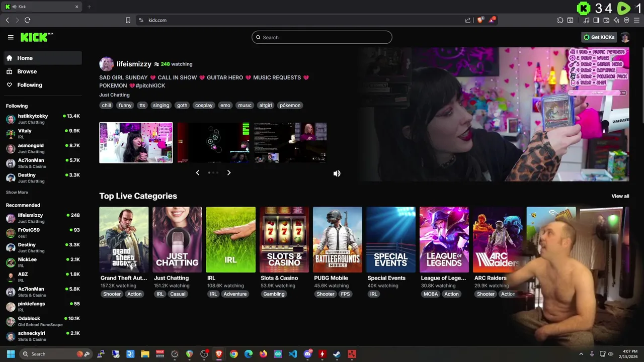Click the Kick search field
The height and width of the screenshot is (362, 644).
[x=321, y=37]
